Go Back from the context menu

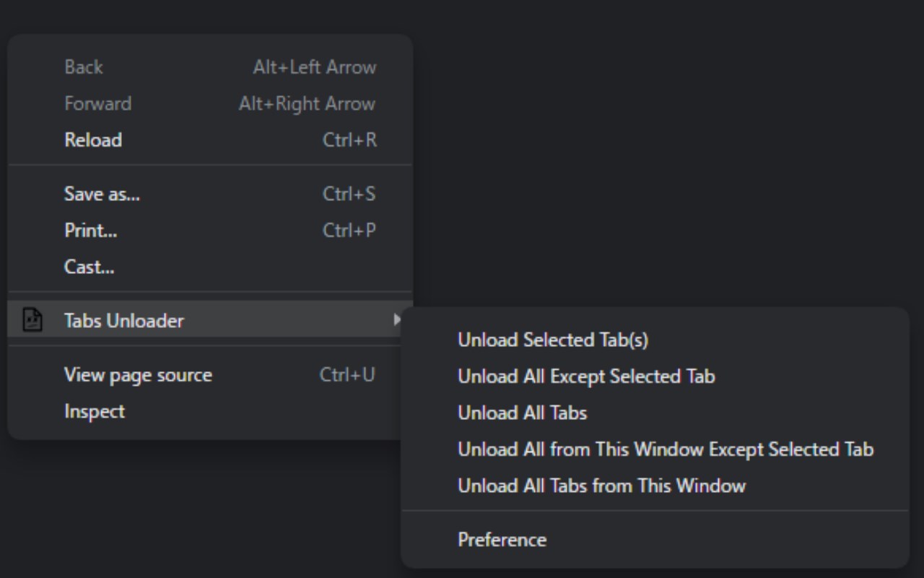coord(84,67)
